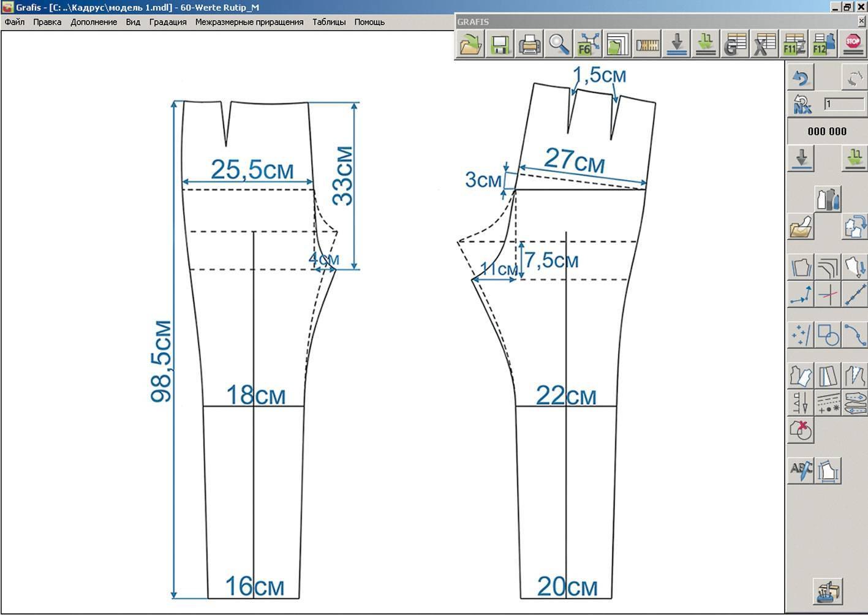Select the curve drawing tool
Screen dimensions: 868x615
coord(855,335)
